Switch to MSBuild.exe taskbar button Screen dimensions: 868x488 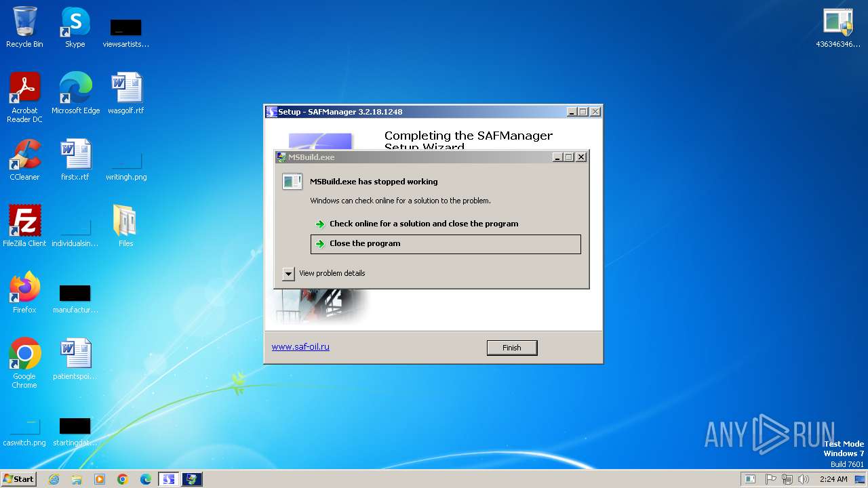(x=192, y=479)
